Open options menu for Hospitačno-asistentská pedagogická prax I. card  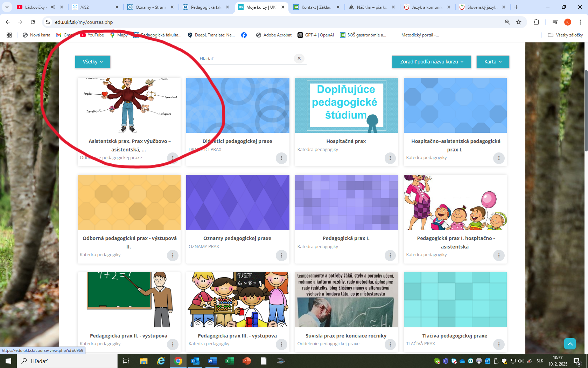click(499, 158)
